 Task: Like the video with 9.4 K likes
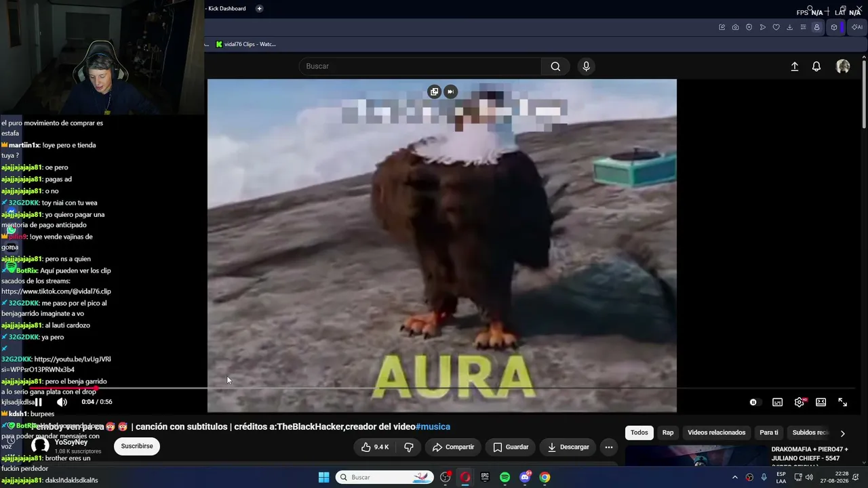point(375,447)
